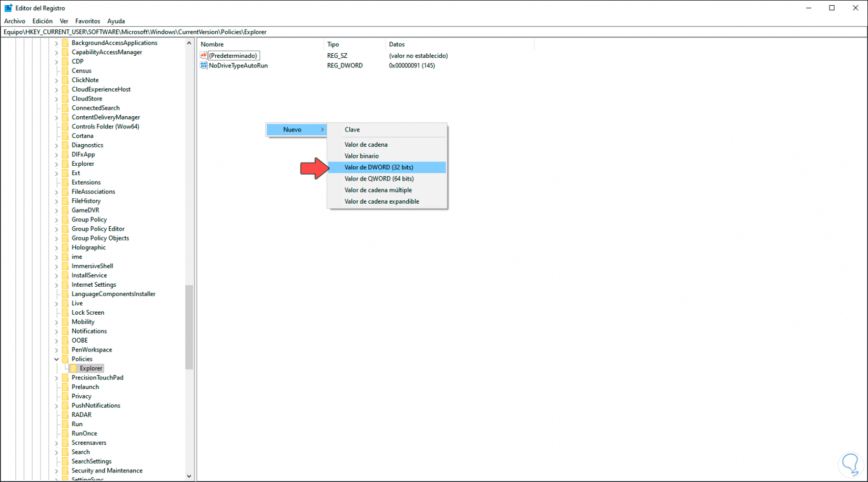Viewport: 868px width, 482px height.
Task: Expand the ContentDeliveryManager node
Action: [57, 117]
